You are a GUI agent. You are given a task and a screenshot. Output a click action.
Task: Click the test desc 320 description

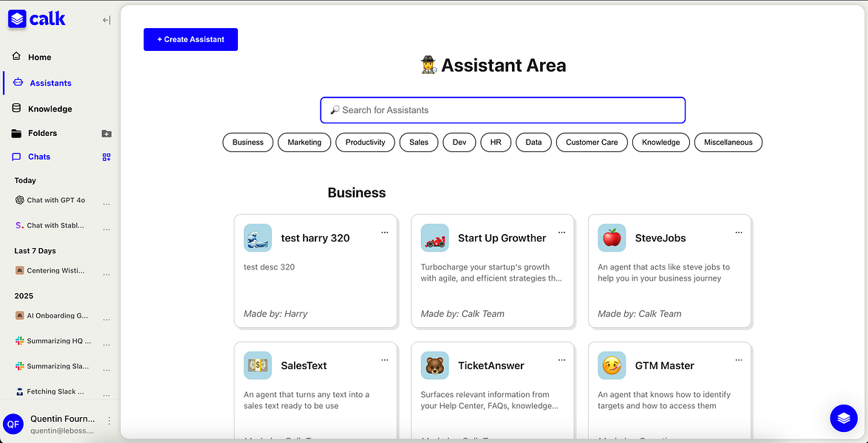pyautogui.click(x=269, y=267)
